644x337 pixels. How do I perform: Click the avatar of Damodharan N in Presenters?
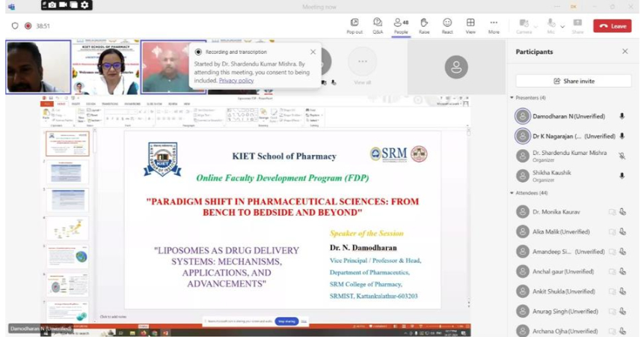[522, 116]
